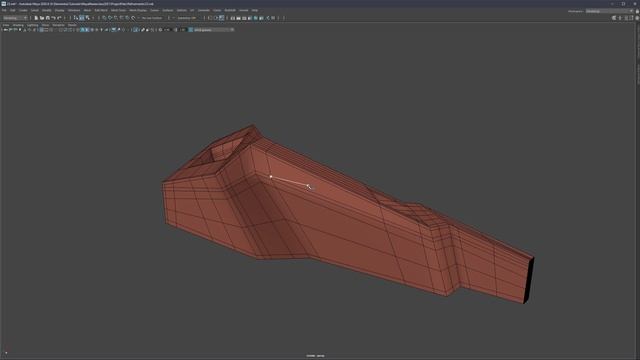The width and height of the screenshot is (640, 360).
Task: Save the current scene icon
Action: tap(47, 18)
